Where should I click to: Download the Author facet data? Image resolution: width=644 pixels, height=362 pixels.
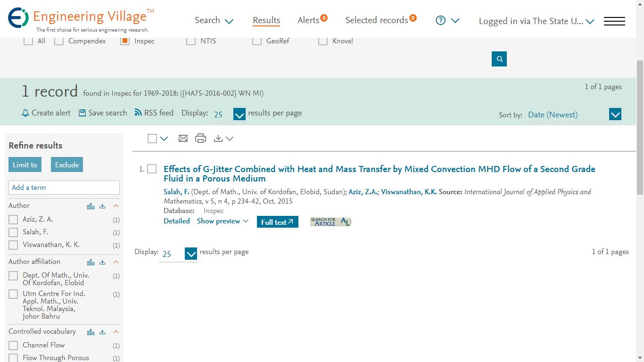[x=102, y=206]
